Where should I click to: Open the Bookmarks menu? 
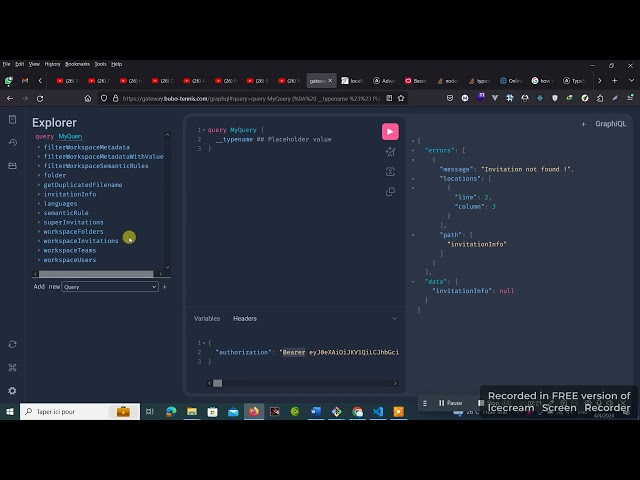click(77, 64)
